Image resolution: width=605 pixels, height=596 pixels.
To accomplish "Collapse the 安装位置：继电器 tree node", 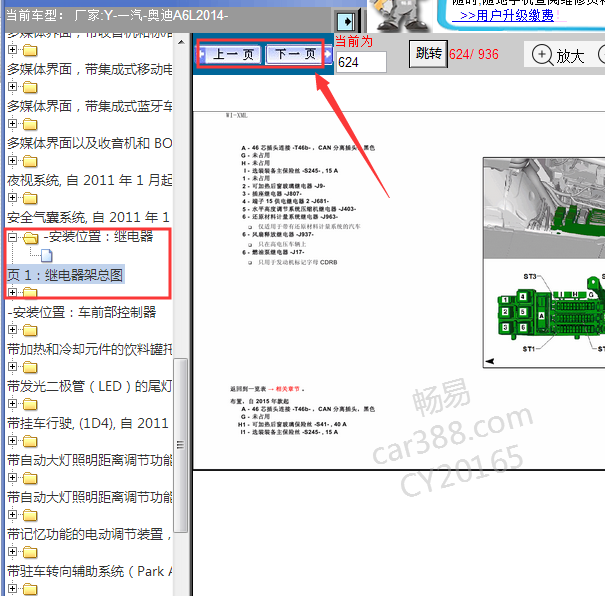I will pyautogui.click(x=12, y=237).
